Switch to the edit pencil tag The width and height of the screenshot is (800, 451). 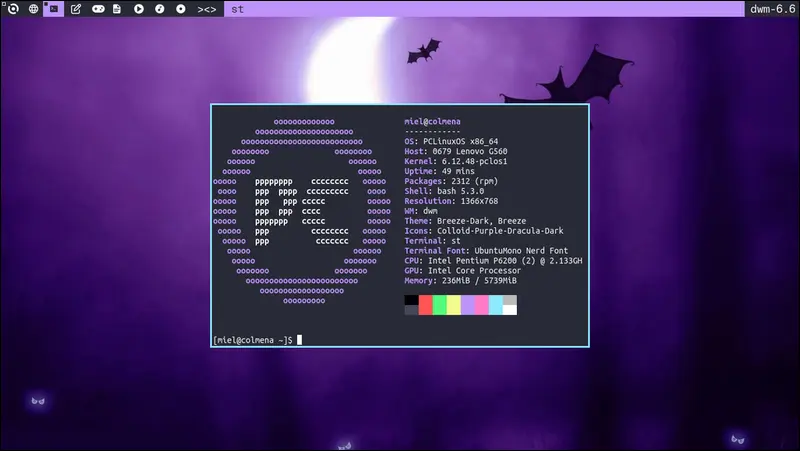pyautogui.click(x=76, y=9)
